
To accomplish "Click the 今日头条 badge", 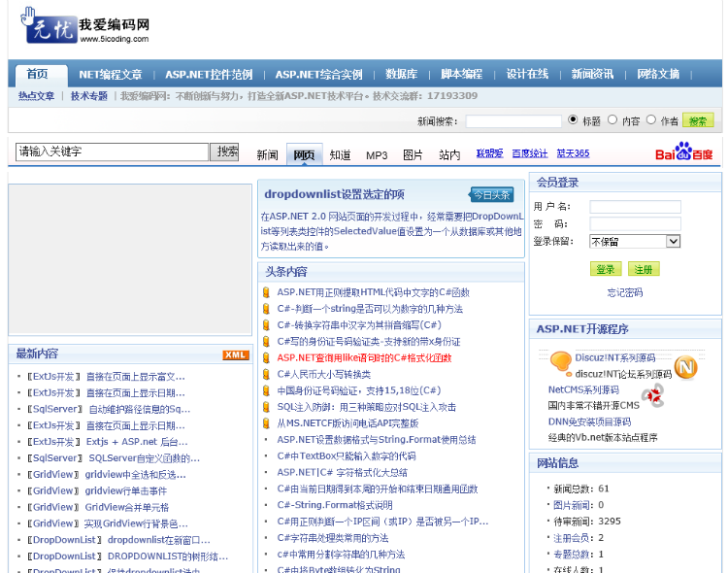I will (x=492, y=194).
